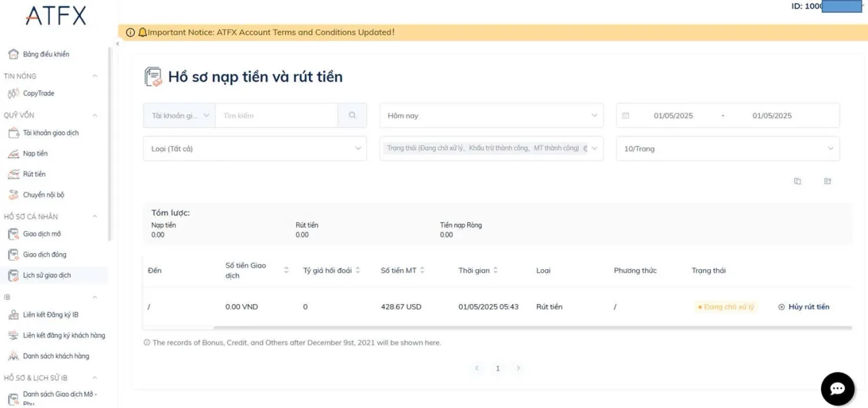Screen dimensions: 868x408
Task: Click the search magnifier icon button
Action: [x=352, y=116]
